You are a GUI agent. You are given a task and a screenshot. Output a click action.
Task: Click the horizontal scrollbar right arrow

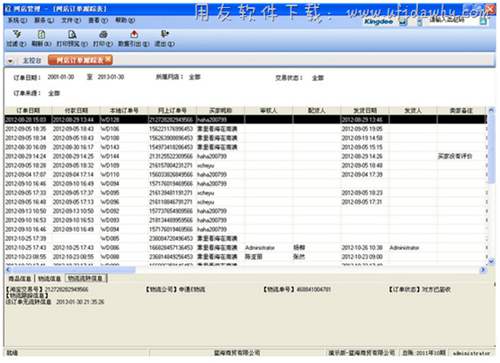click(483, 270)
